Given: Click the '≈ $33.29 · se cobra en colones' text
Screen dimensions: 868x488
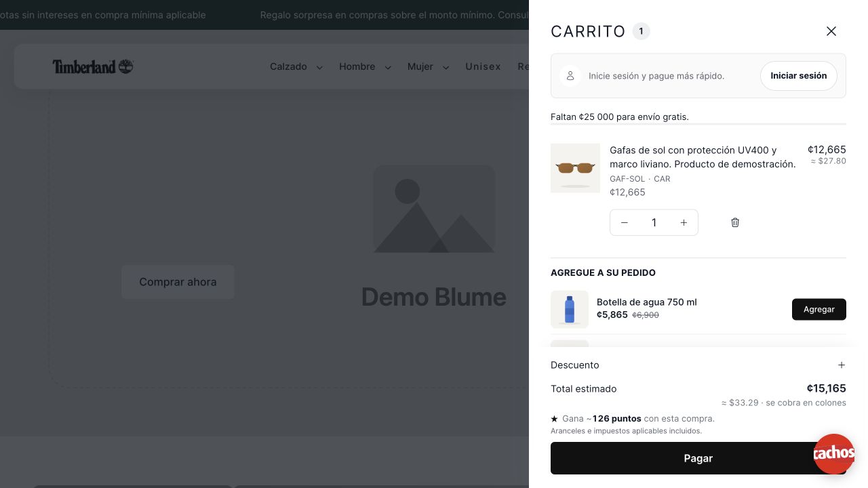Looking at the screenshot, I should point(784,403).
